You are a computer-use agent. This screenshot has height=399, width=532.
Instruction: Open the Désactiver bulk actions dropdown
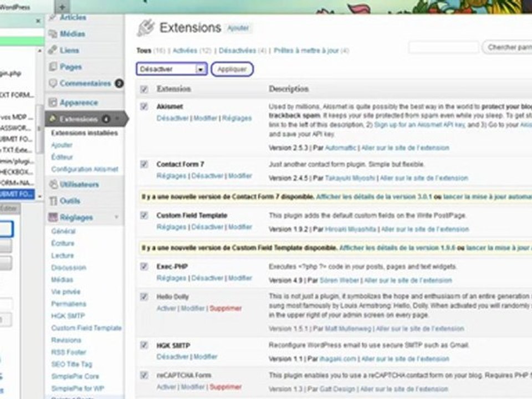tap(172, 69)
